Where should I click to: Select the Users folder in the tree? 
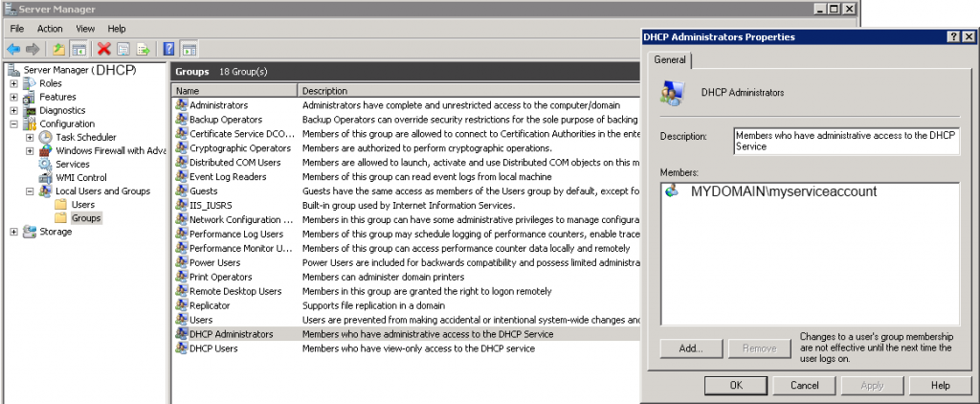83,204
